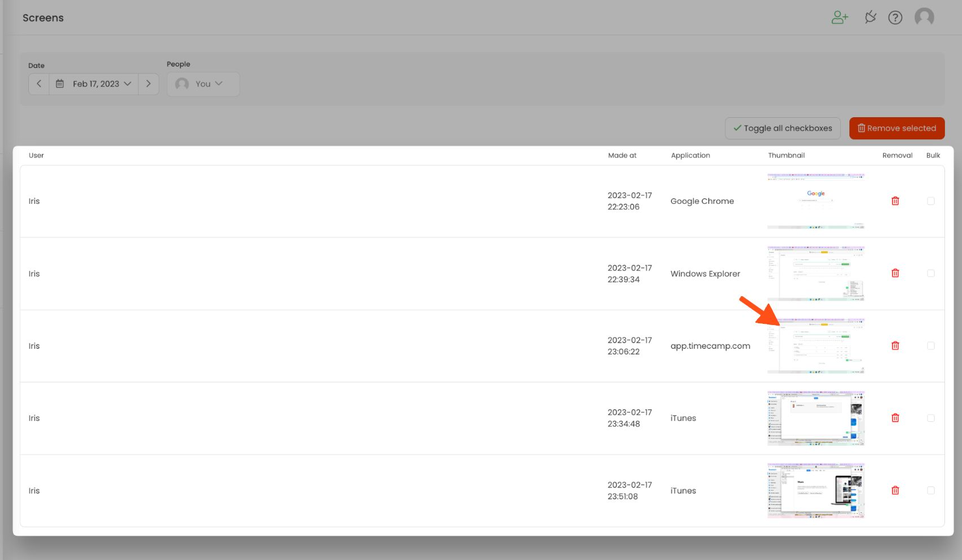This screenshot has height=560, width=962.
Task: Open the Feb 17, 2023 date picker
Action: pyautogui.click(x=93, y=84)
